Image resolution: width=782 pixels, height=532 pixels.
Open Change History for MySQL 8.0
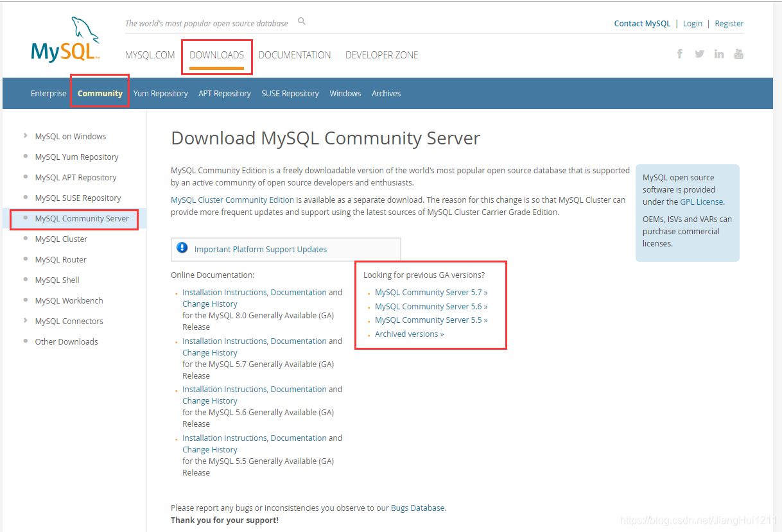(210, 304)
